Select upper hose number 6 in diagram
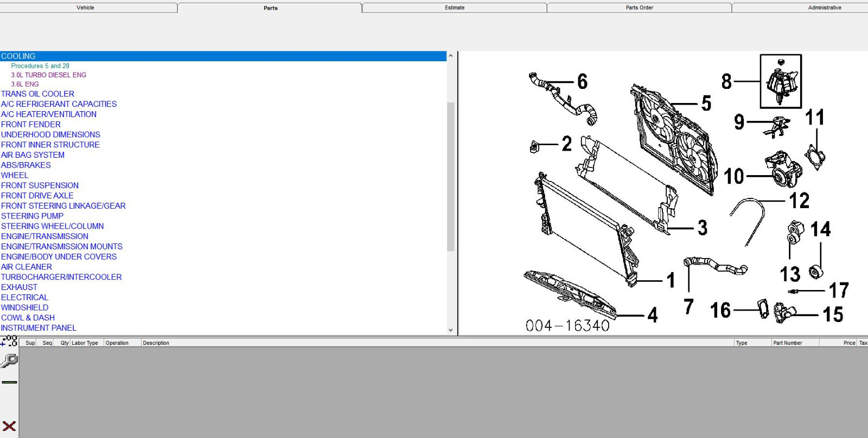868x438 pixels. 582,81
